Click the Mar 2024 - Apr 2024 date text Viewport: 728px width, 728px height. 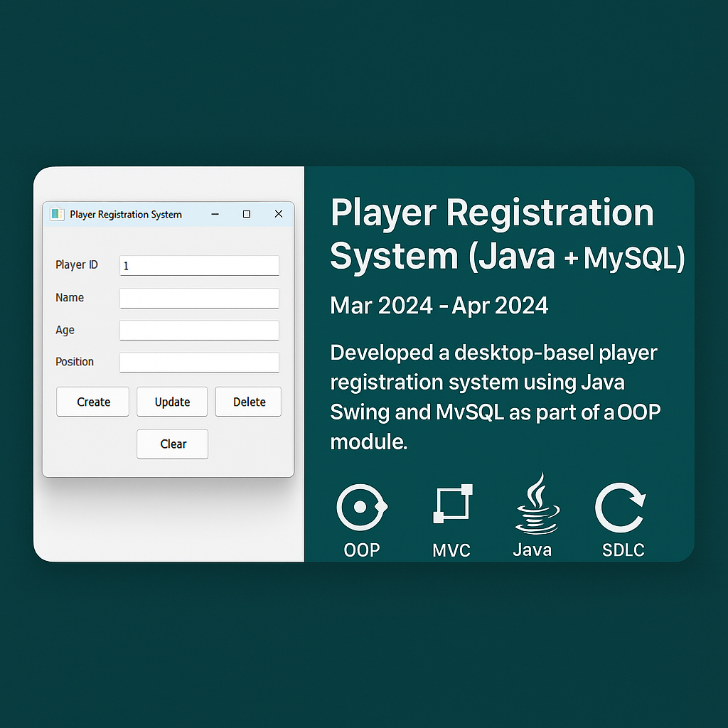point(439,305)
